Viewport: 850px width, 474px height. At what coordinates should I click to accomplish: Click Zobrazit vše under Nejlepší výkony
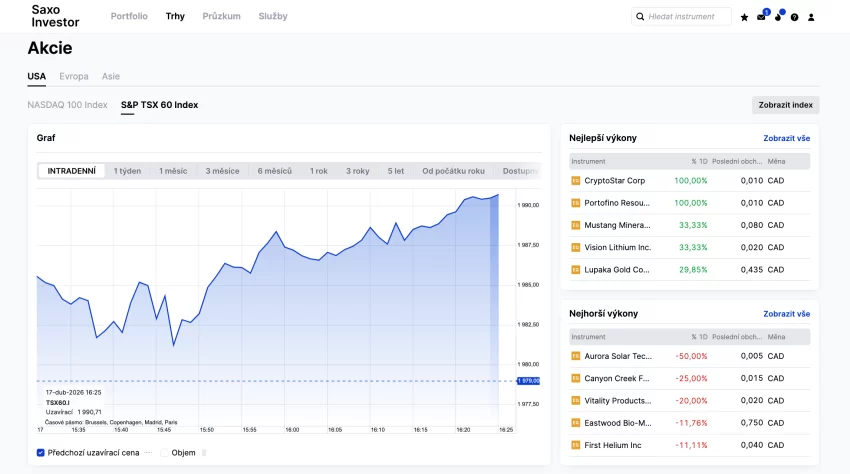[x=787, y=138]
